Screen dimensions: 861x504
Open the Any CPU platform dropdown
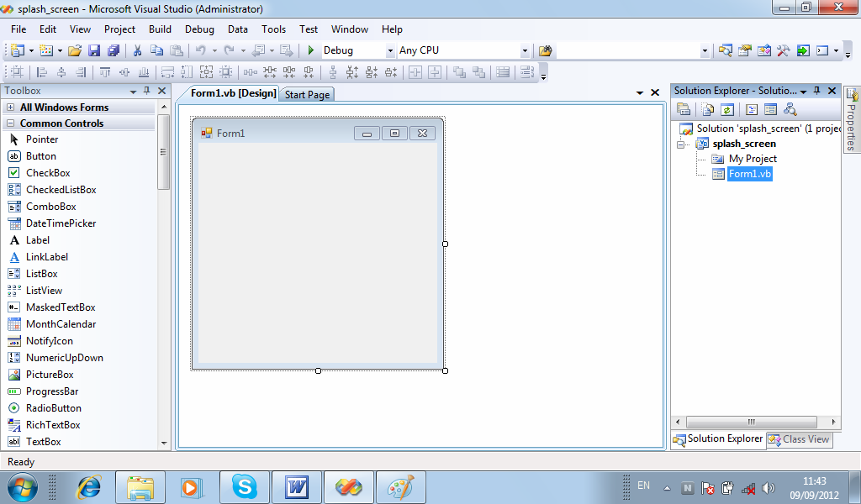coord(526,50)
